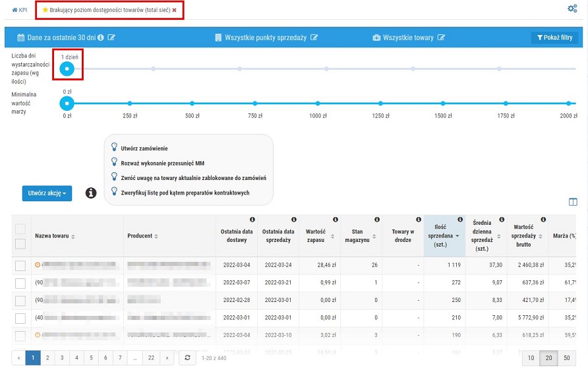Open the column layout chooser icon
Viewport: 588px width, 368px height.
click(573, 202)
